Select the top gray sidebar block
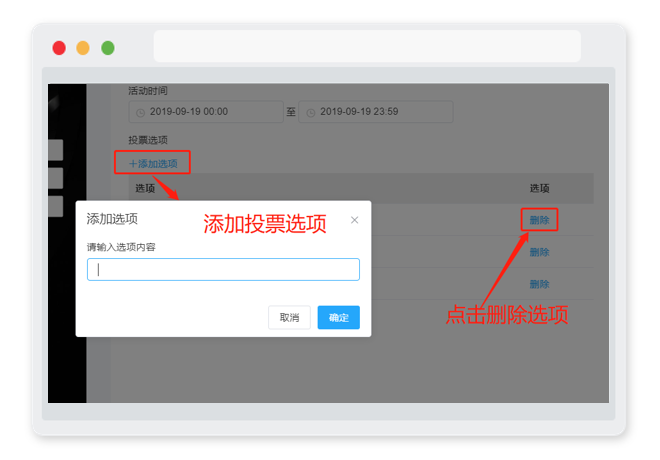This screenshot has width=660, height=460. pyautogui.click(x=56, y=150)
